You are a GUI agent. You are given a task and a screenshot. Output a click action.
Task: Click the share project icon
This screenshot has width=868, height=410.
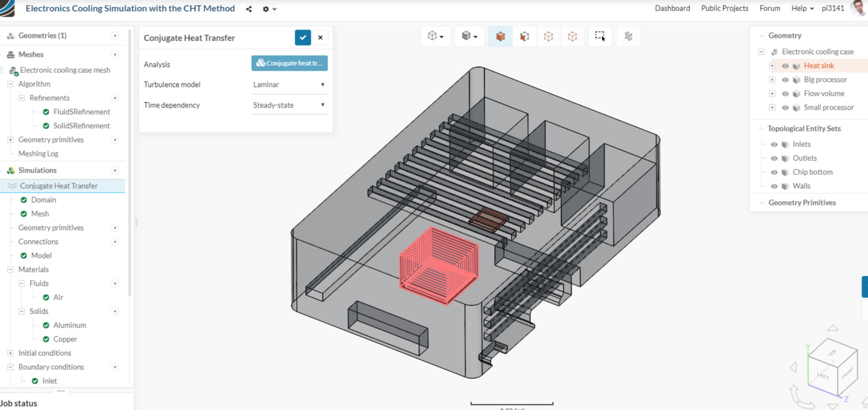(x=249, y=9)
